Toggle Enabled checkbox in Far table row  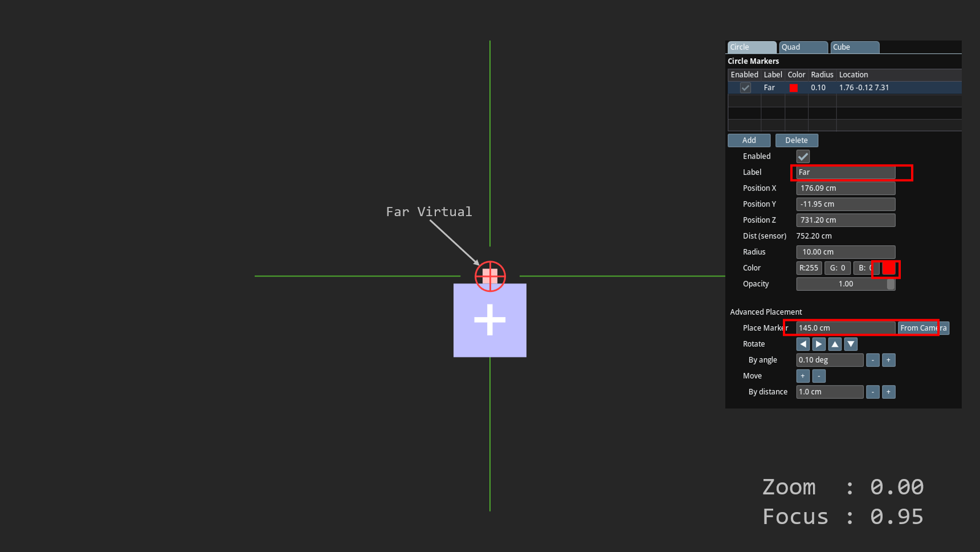(745, 88)
